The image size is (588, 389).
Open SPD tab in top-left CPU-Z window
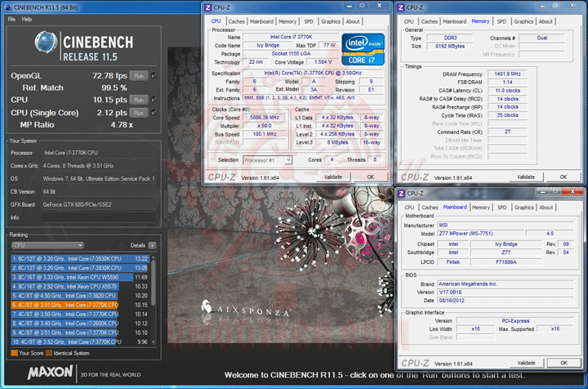[309, 21]
